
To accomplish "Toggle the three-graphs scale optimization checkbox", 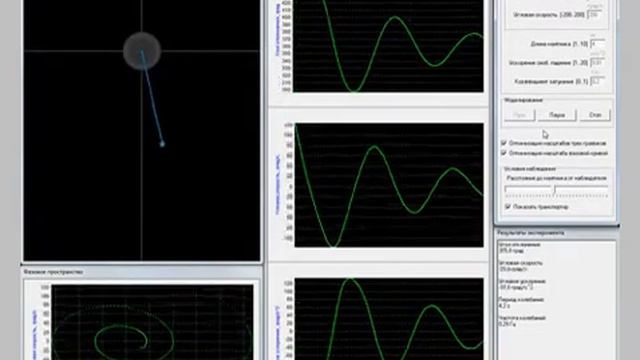I will 504,143.
